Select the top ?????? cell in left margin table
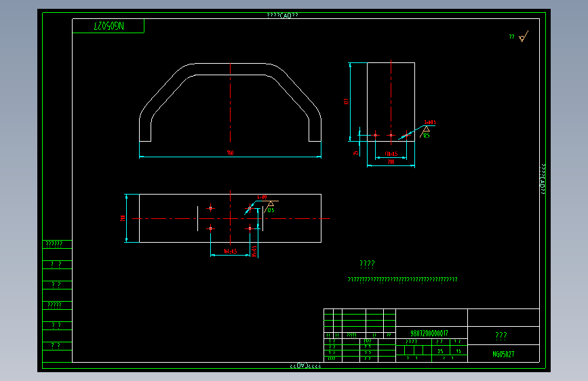Screen dimensions: 588x381 54,245
